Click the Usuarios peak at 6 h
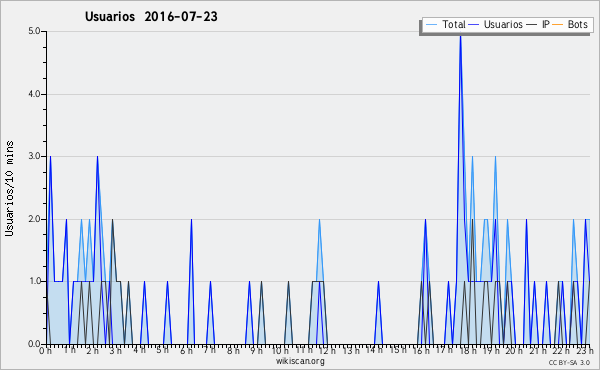Screen dimensions: 600x370 point(191,220)
